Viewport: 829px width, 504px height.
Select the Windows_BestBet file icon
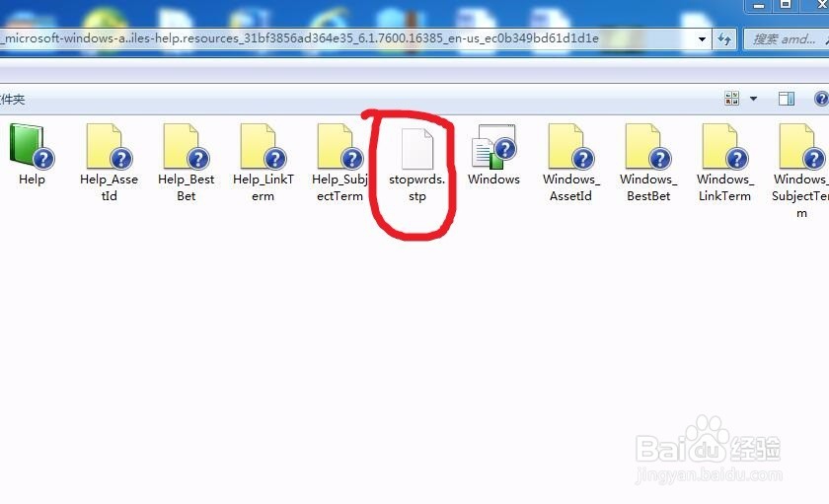[648, 146]
